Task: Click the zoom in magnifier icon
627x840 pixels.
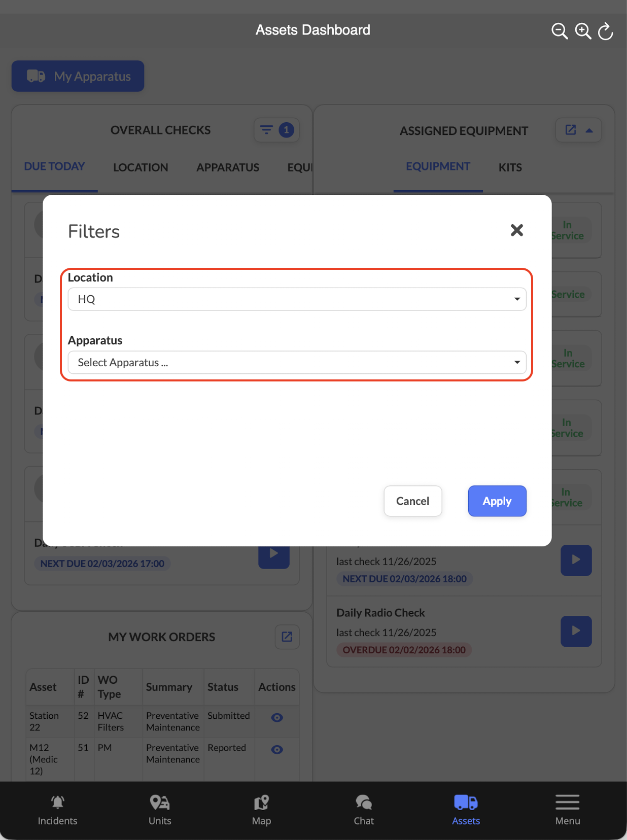Action: (583, 31)
